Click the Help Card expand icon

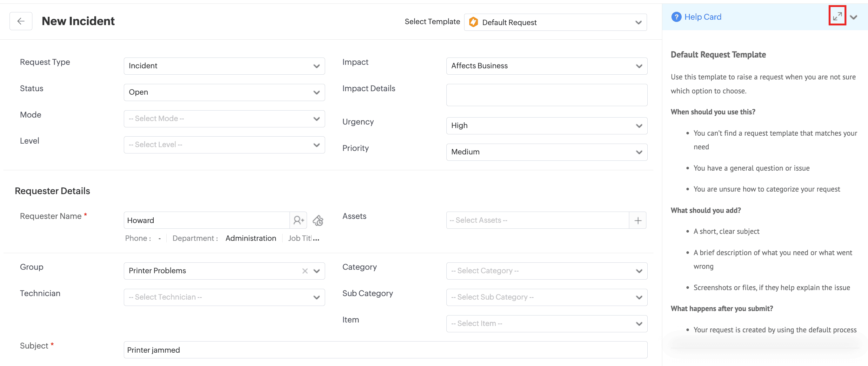click(x=837, y=16)
